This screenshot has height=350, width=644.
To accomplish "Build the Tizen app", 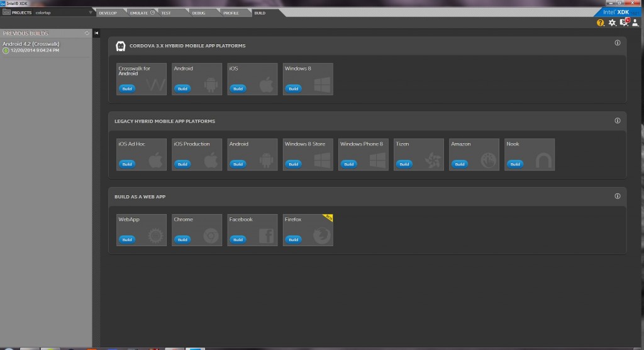I will click(x=404, y=164).
